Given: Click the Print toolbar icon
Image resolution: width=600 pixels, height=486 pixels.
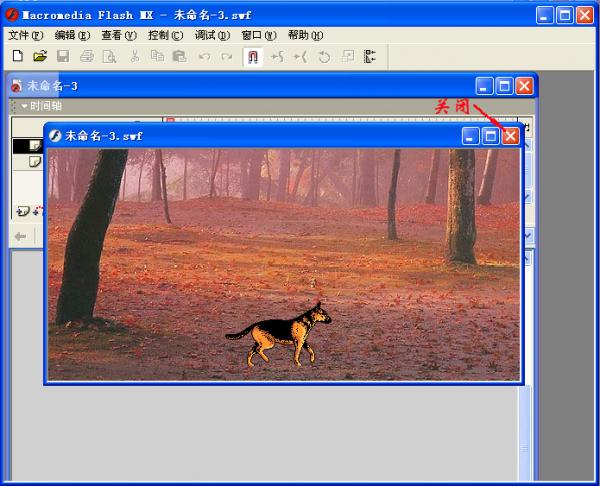Looking at the screenshot, I should point(87,57).
